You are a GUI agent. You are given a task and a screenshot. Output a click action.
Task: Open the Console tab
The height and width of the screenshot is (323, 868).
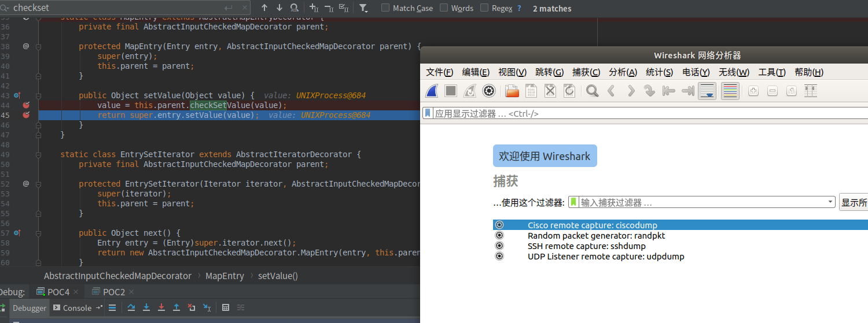[72, 308]
